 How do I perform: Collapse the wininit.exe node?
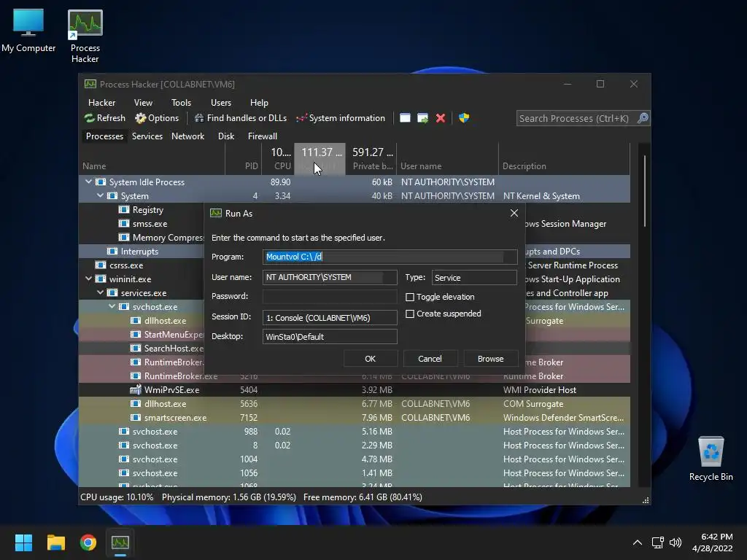coord(88,279)
